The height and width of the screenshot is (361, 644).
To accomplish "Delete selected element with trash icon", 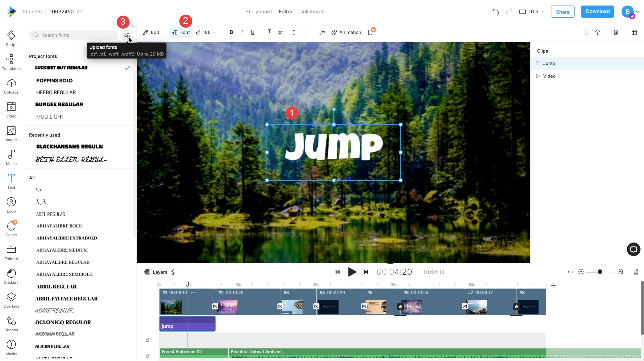I will tap(616, 32).
